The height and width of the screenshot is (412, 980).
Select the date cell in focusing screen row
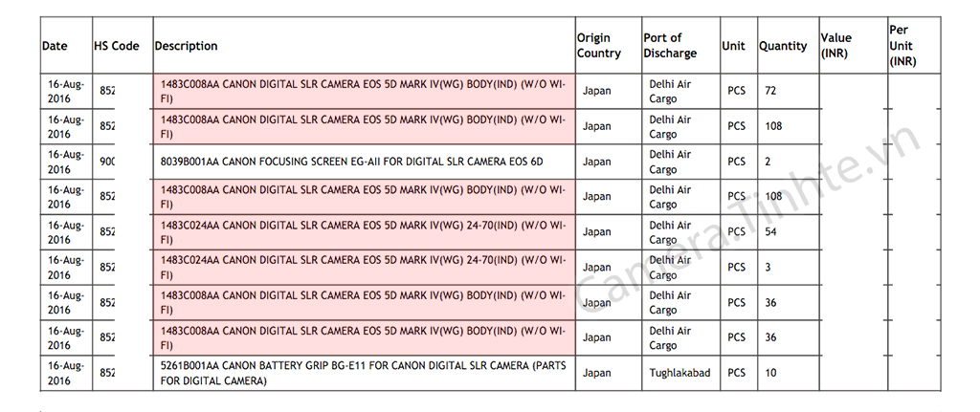click(x=66, y=161)
